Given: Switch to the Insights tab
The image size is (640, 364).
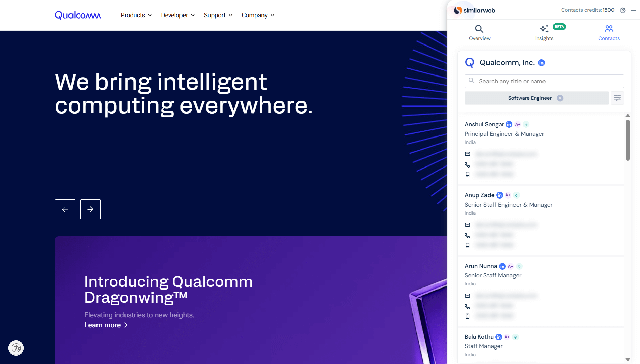Looking at the screenshot, I should pyautogui.click(x=544, y=33).
